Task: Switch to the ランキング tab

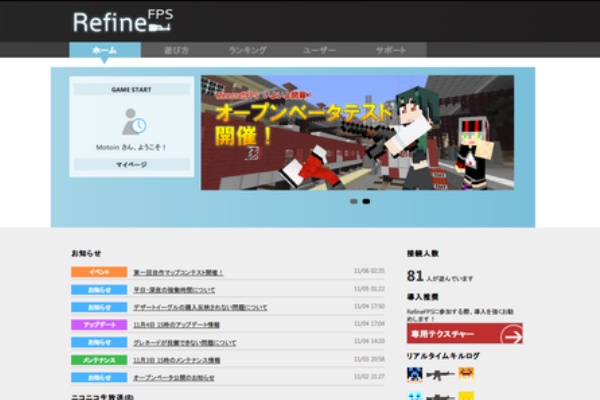Action: [x=248, y=50]
